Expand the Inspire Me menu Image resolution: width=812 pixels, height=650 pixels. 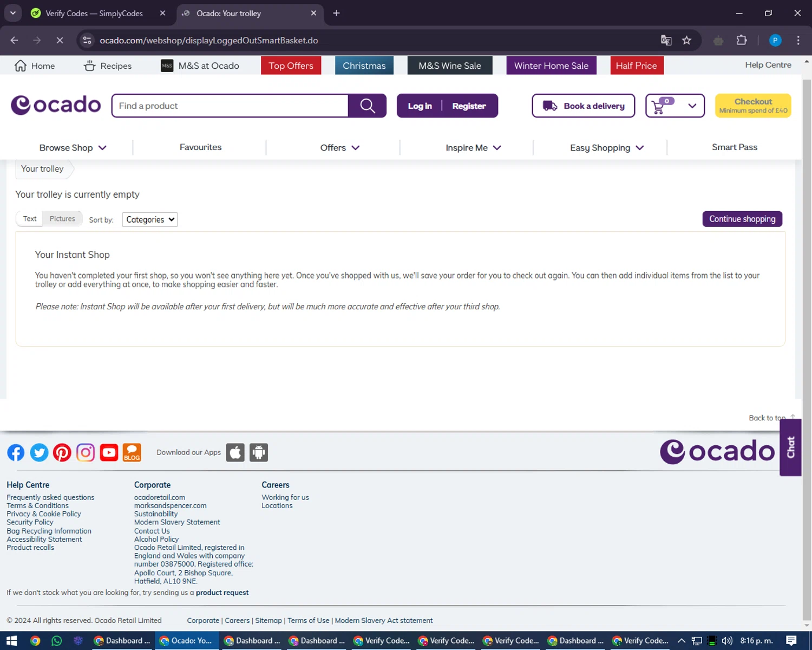(474, 147)
